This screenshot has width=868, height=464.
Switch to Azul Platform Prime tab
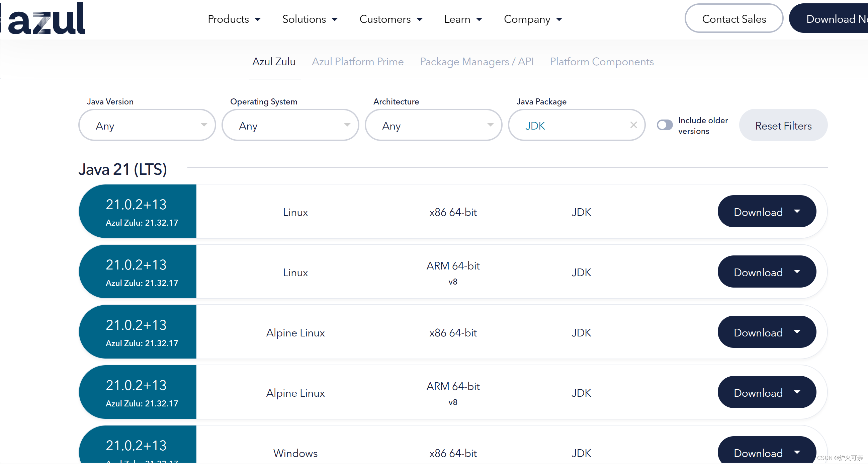(357, 62)
